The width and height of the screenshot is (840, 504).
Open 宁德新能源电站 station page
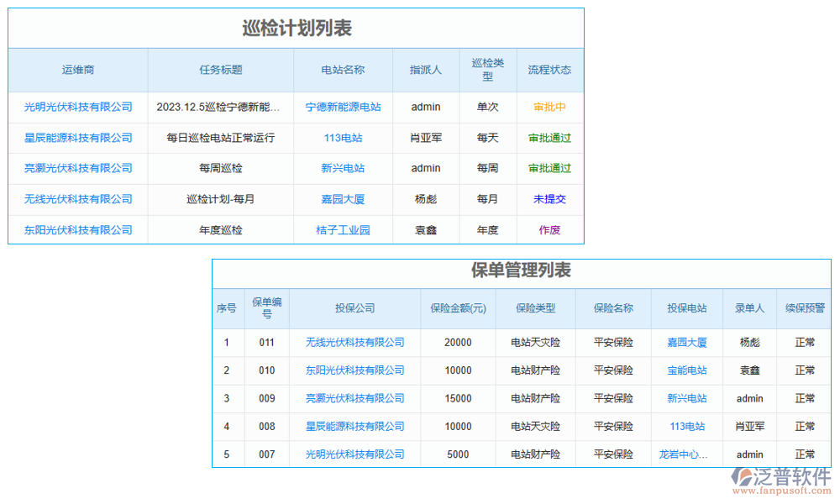(x=342, y=107)
